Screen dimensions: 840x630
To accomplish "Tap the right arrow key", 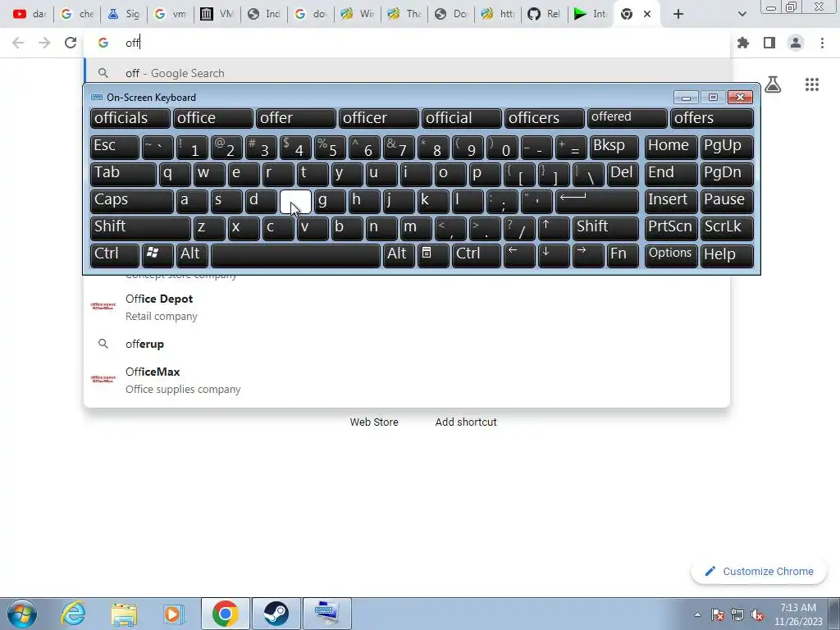I will (587, 256).
